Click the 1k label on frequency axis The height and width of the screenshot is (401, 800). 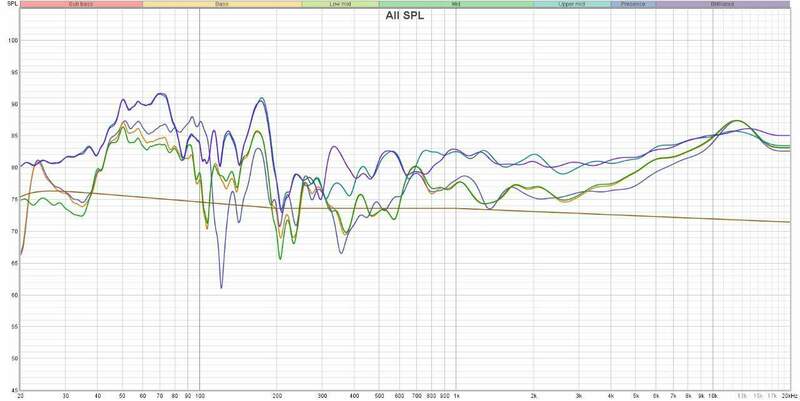click(x=457, y=396)
